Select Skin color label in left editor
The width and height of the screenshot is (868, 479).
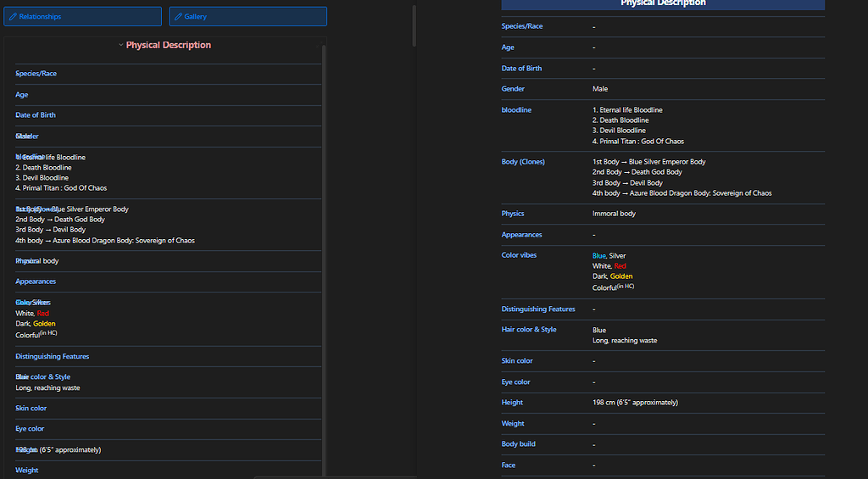31,408
